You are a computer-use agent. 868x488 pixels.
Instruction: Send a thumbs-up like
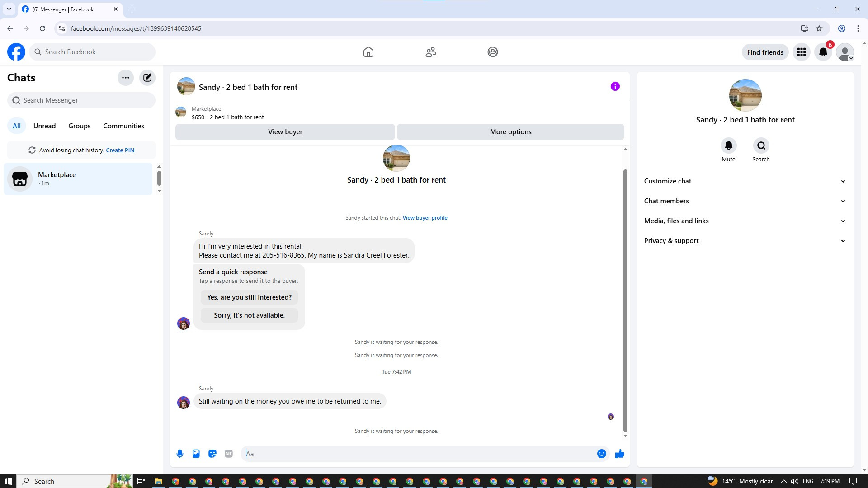tap(619, 454)
